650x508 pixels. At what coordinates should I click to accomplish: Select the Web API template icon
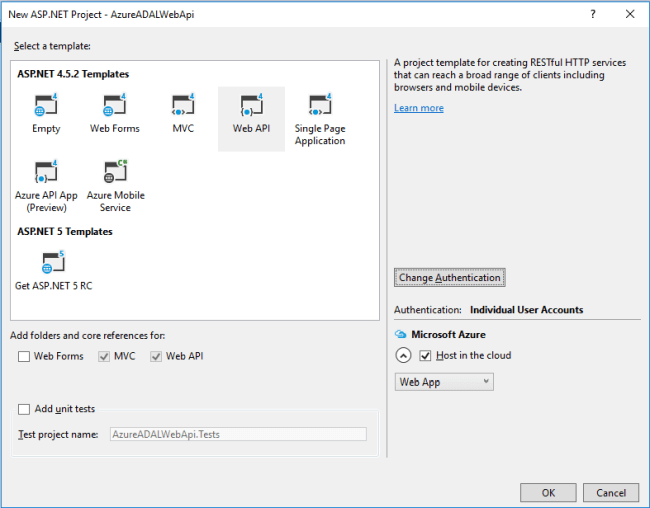[x=251, y=105]
